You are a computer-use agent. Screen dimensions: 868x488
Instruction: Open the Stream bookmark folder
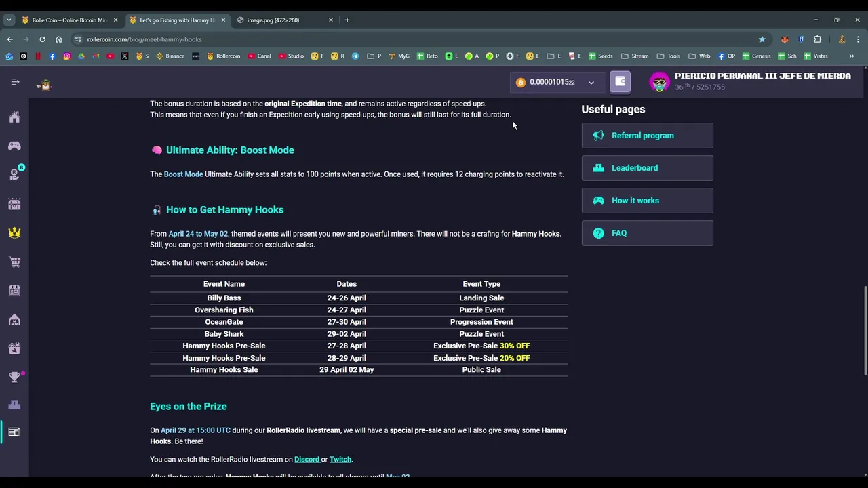[634, 56]
